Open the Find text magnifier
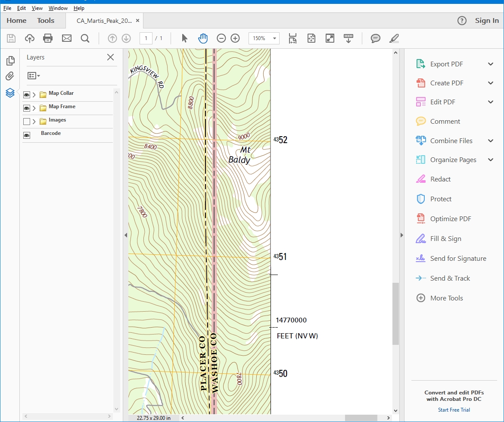Screen dimensions: 504x422 click(x=85, y=38)
